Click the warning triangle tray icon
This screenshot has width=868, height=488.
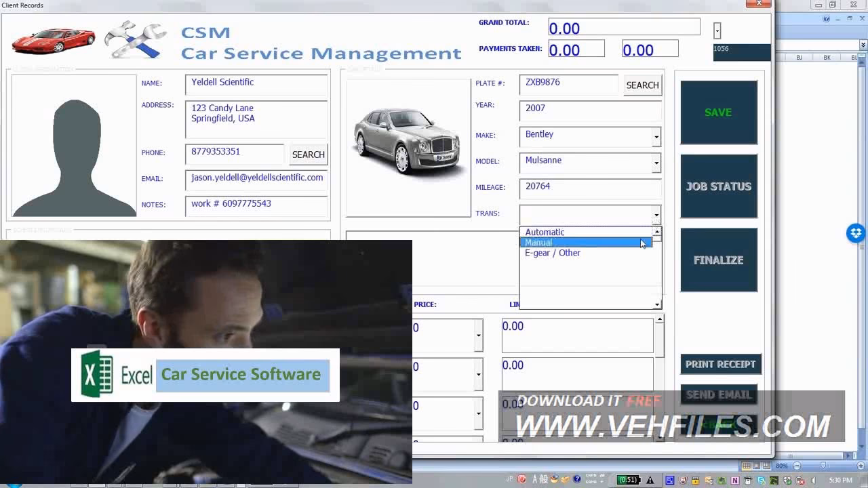650,480
